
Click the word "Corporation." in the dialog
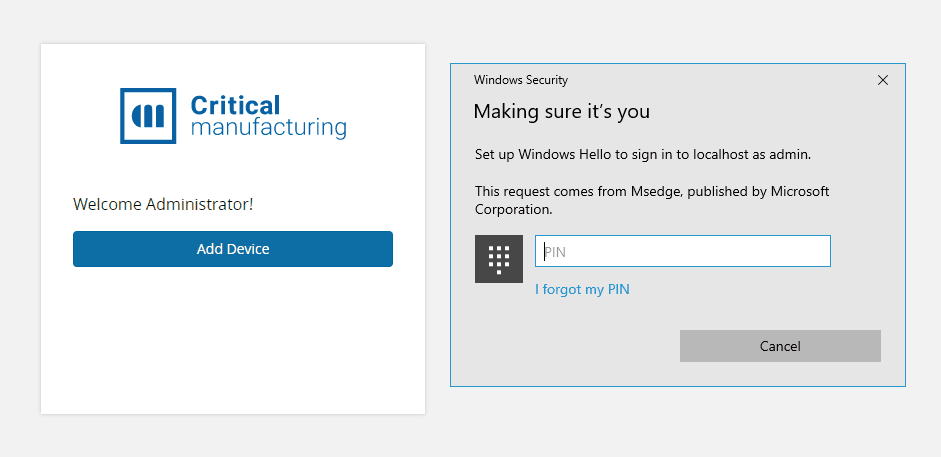[x=513, y=210]
